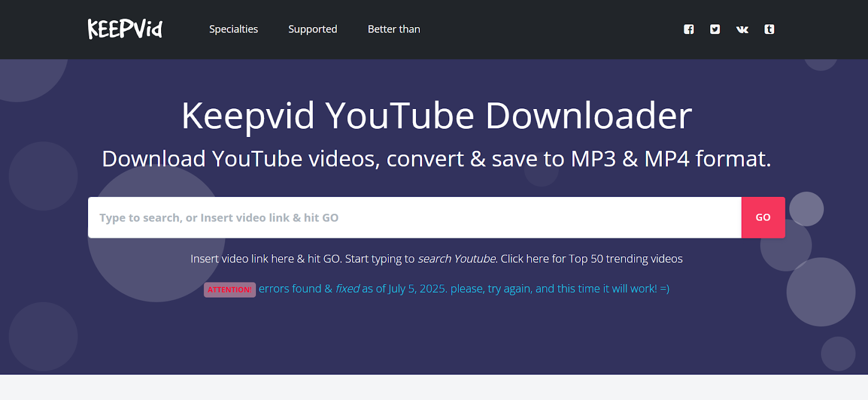Click the pink GO button
The height and width of the screenshot is (400, 868).
click(763, 217)
